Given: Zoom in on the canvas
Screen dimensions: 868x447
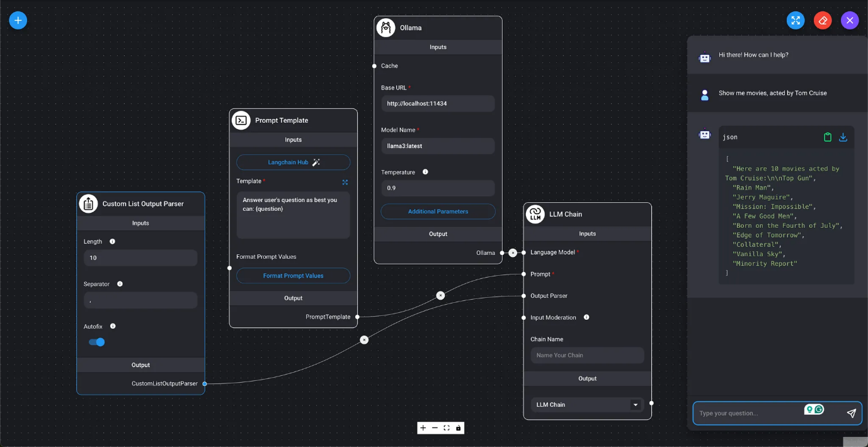Looking at the screenshot, I should pos(423,428).
